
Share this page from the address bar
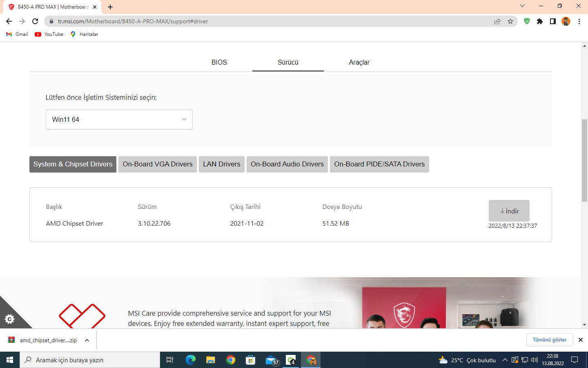[x=497, y=21]
